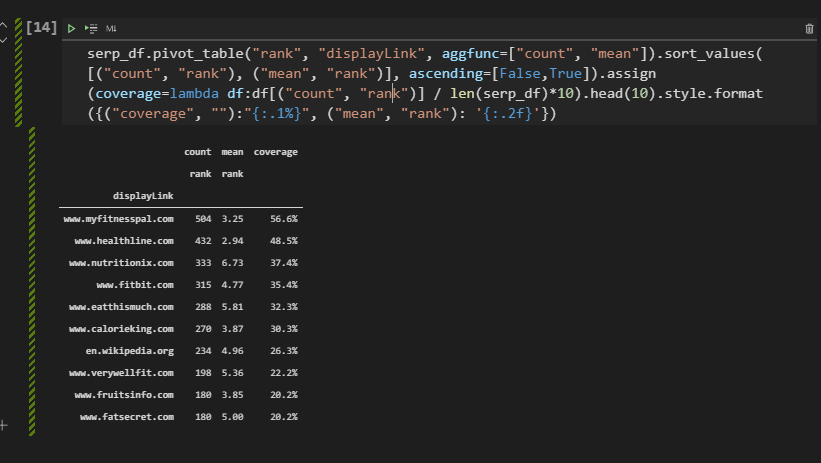Select the www.eatthismuch.com row label

(121, 307)
